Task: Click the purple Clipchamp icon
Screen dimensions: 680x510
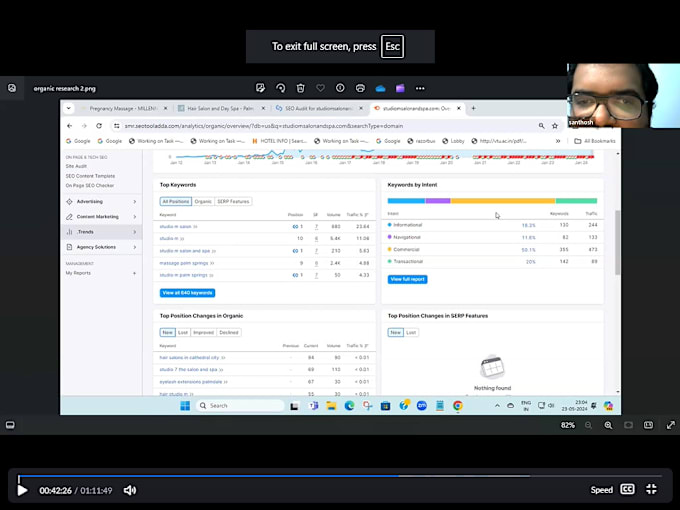Action: point(400,88)
